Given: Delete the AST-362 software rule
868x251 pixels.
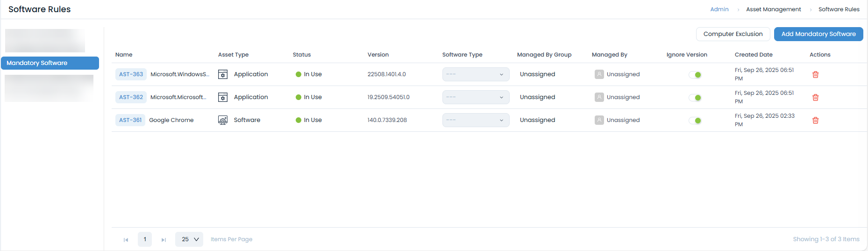Looking at the screenshot, I should click(815, 98).
